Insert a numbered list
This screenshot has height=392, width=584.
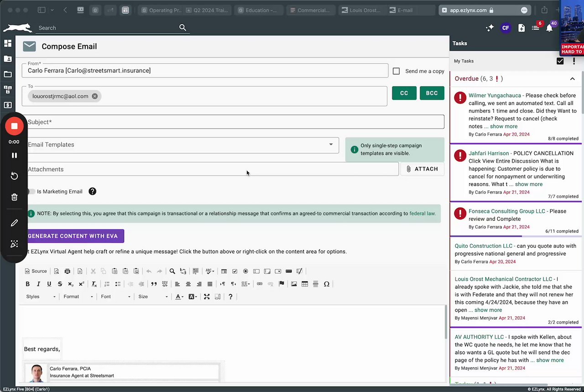coord(107,284)
